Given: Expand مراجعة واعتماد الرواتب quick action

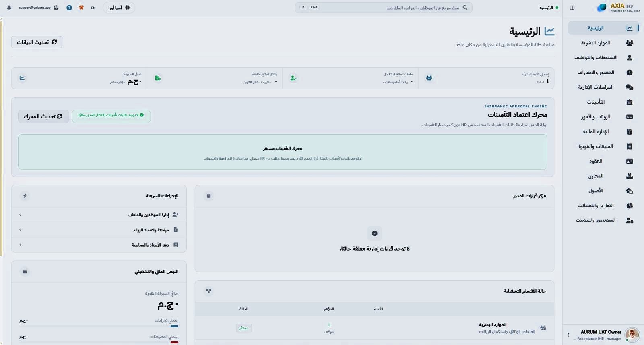Looking at the screenshot, I should [99, 230].
